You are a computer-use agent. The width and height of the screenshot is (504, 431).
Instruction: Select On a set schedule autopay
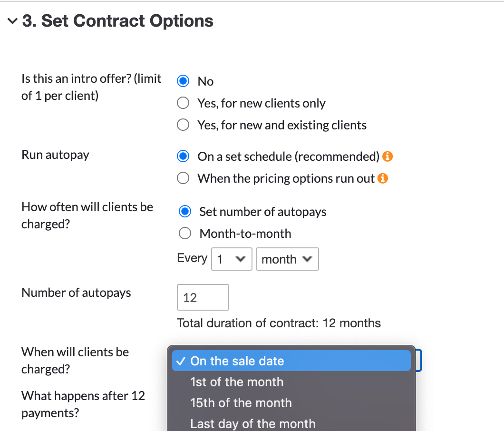183,157
